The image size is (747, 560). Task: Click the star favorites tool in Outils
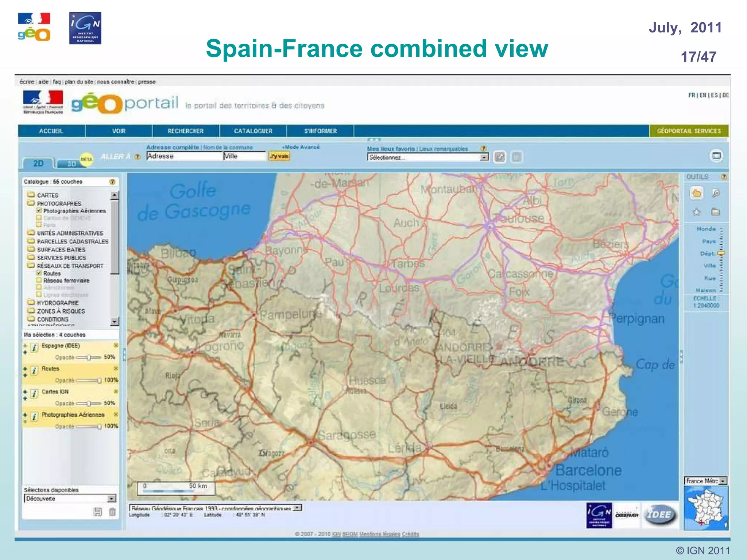point(697,212)
